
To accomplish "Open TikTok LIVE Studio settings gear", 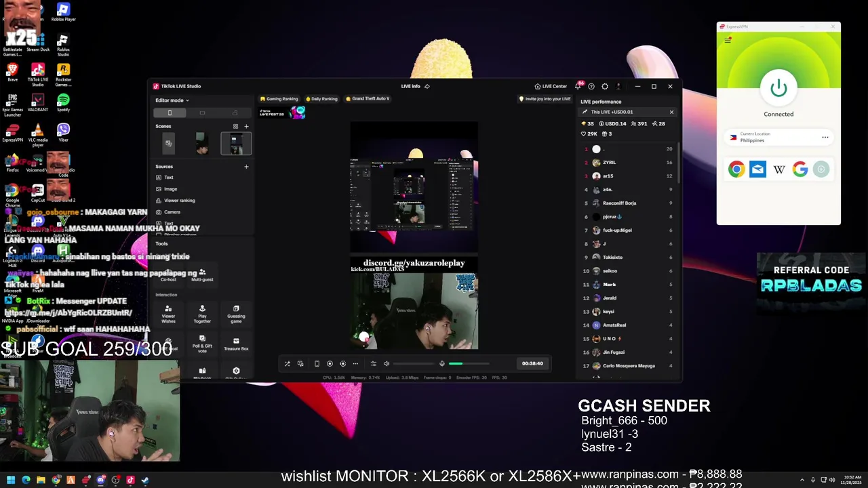I will tap(605, 86).
